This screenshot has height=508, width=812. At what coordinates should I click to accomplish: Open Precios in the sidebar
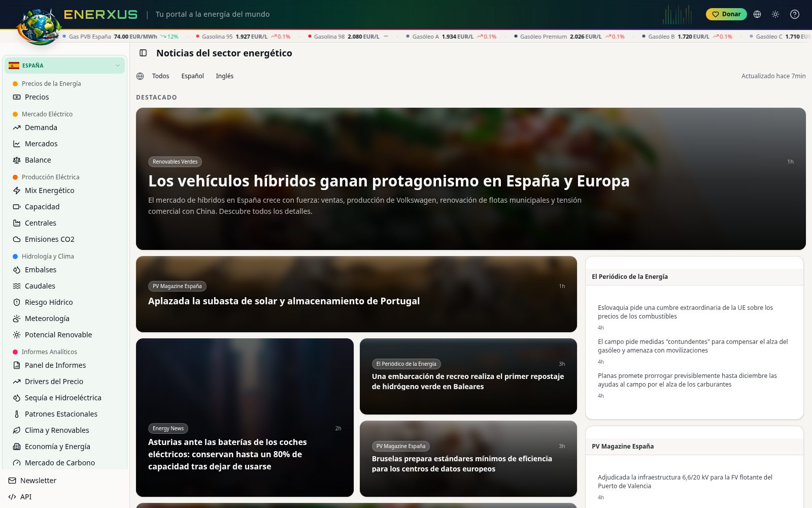pyautogui.click(x=64, y=97)
